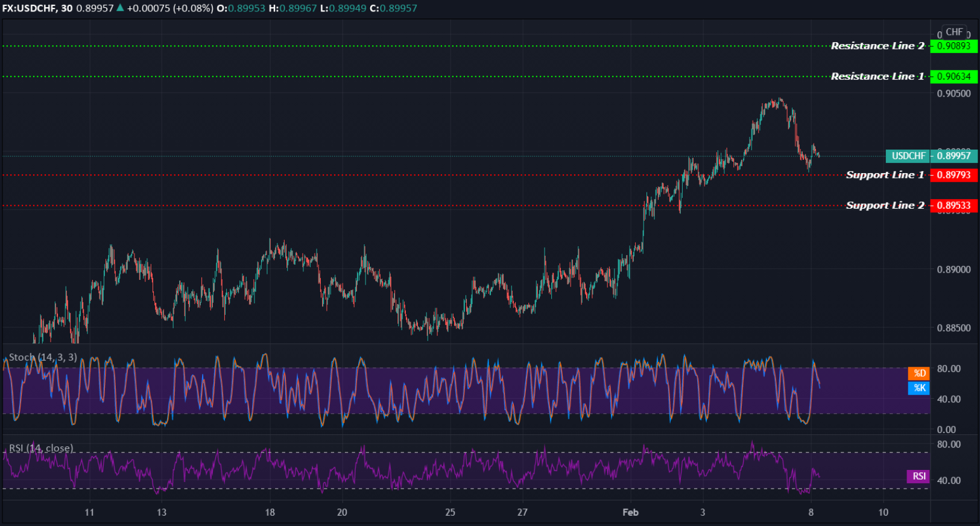The height and width of the screenshot is (526, 980).
Task: Click the FX:USDCHF symbol title
Action: 28,8
